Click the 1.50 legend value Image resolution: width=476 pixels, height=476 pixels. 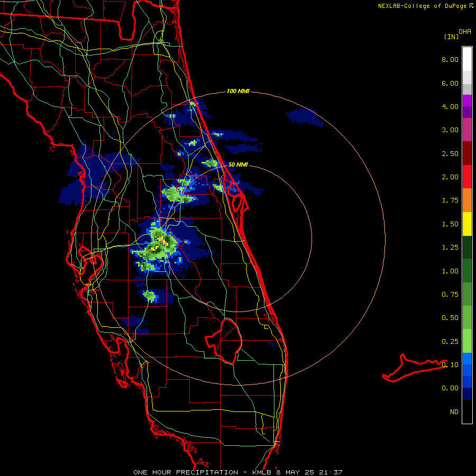[450, 224]
